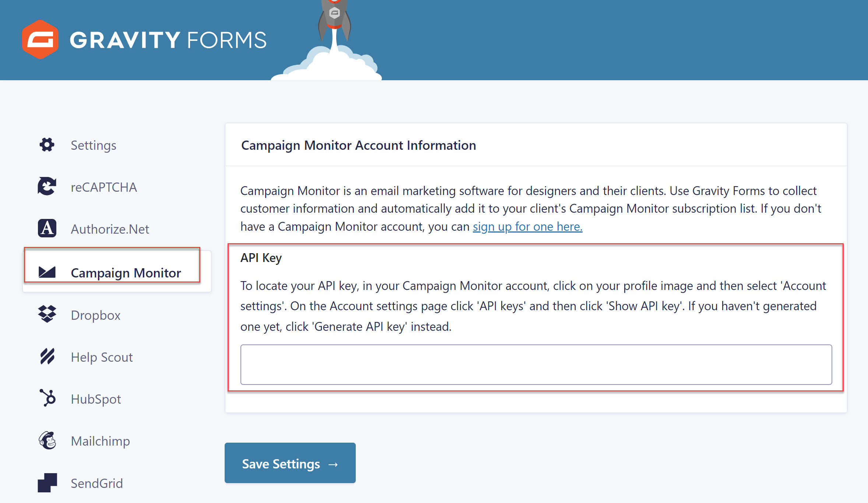Click the reCAPTCHA icon in sidebar

pos(47,186)
